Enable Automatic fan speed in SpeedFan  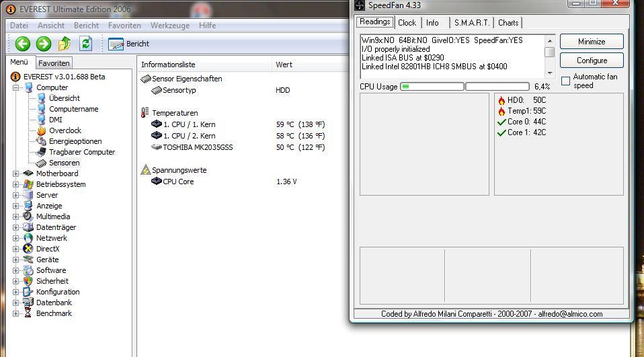[565, 81]
